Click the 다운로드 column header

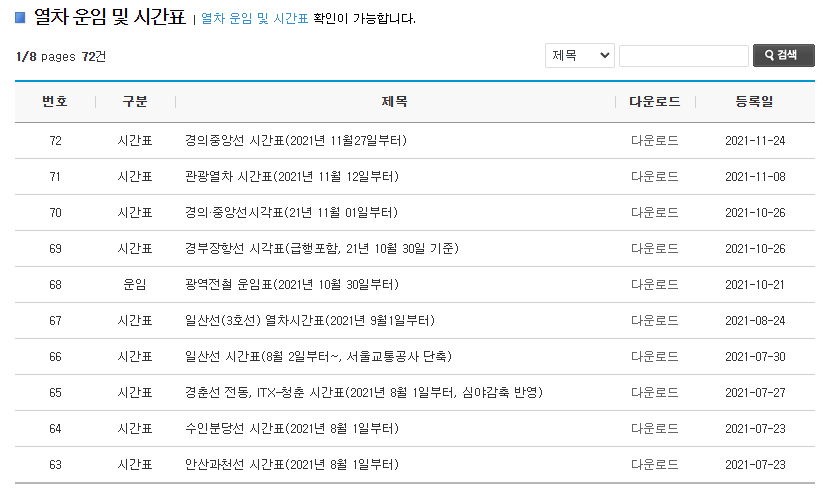click(x=655, y=101)
